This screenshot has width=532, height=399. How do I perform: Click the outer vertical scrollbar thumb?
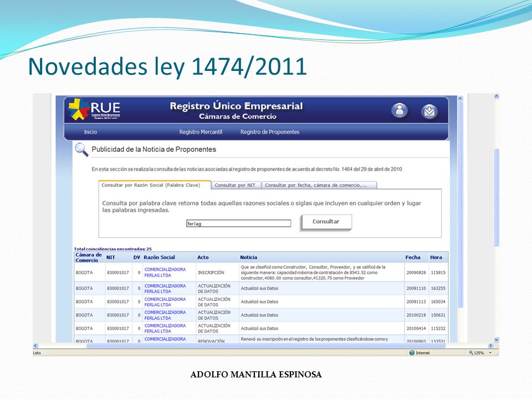point(497,197)
